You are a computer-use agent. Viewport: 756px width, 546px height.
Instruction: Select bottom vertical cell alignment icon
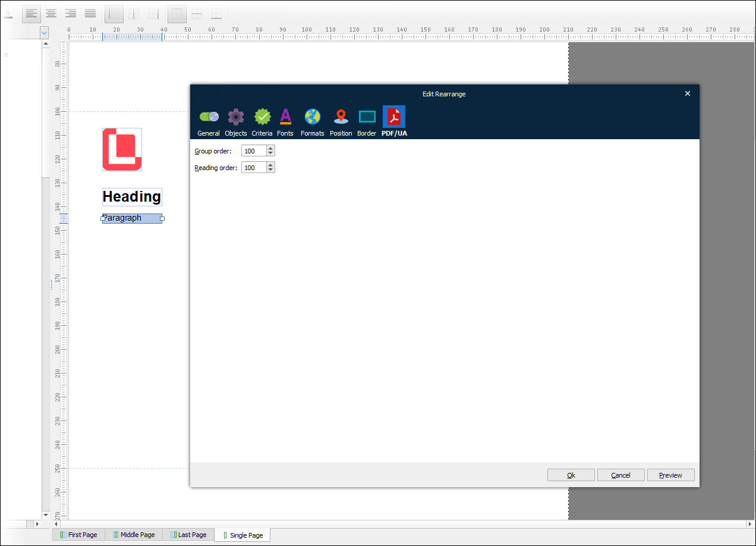pyautogui.click(x=216, y=13)
